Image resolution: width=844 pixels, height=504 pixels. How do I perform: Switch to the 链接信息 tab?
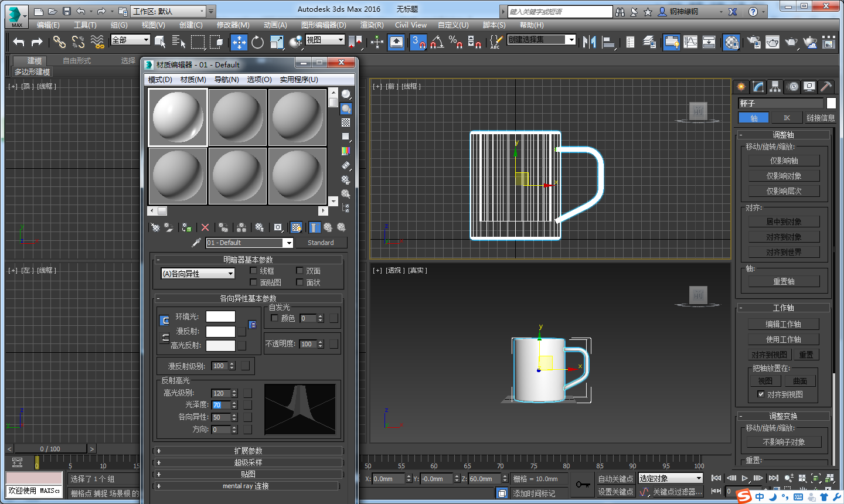[821, 118]
